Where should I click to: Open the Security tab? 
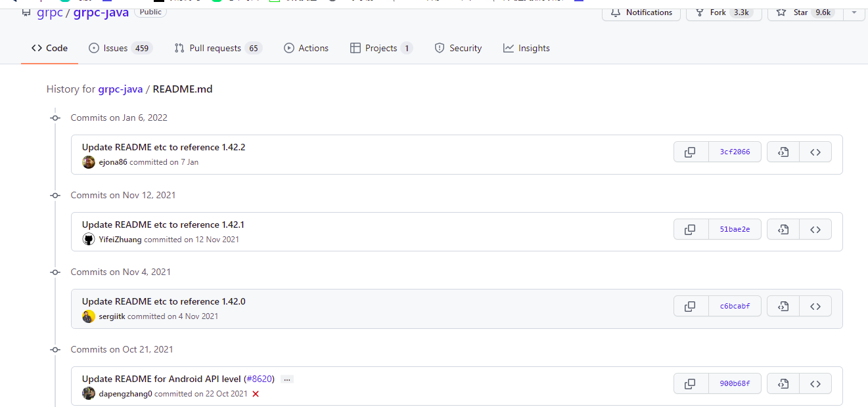[458, 48]
